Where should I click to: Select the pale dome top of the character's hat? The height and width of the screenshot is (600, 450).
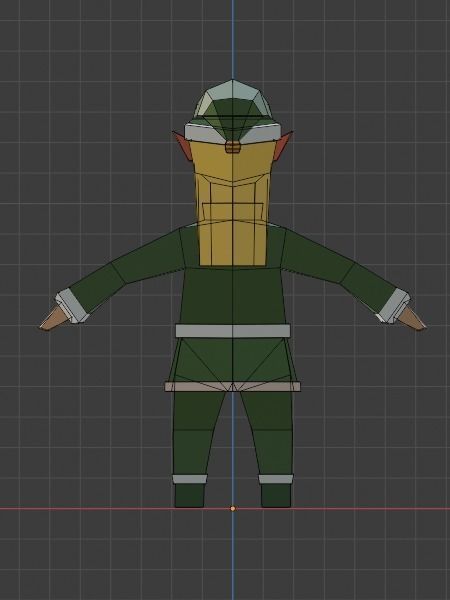[233, 98]
